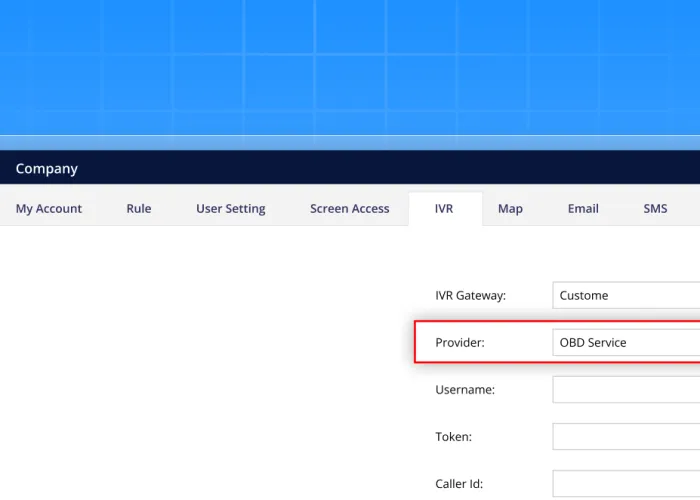700x500 pixels.
Task: Go to the SMS tab
Action: [x=655, y=209]
